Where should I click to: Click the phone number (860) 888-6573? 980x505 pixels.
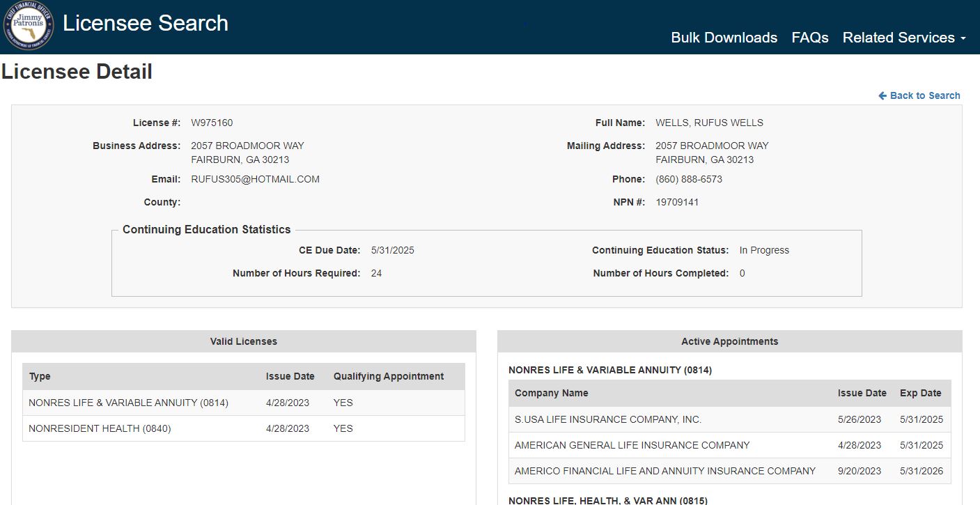688,179
